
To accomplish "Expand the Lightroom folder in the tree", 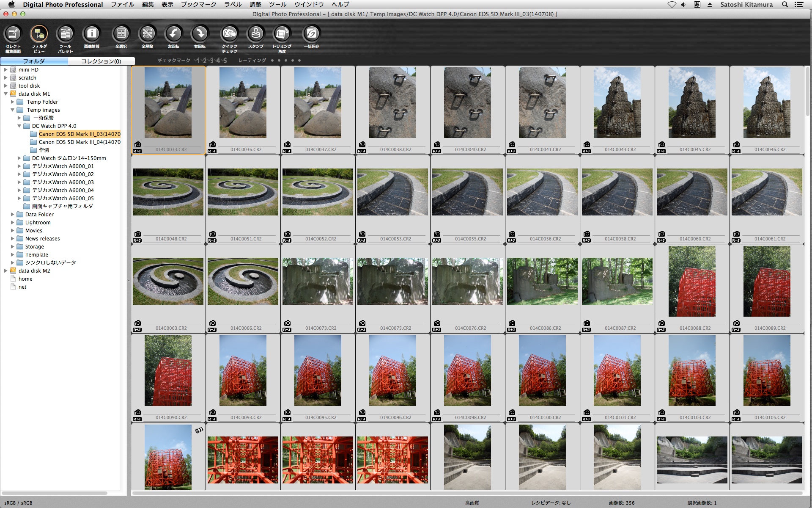I will (13, 223).
